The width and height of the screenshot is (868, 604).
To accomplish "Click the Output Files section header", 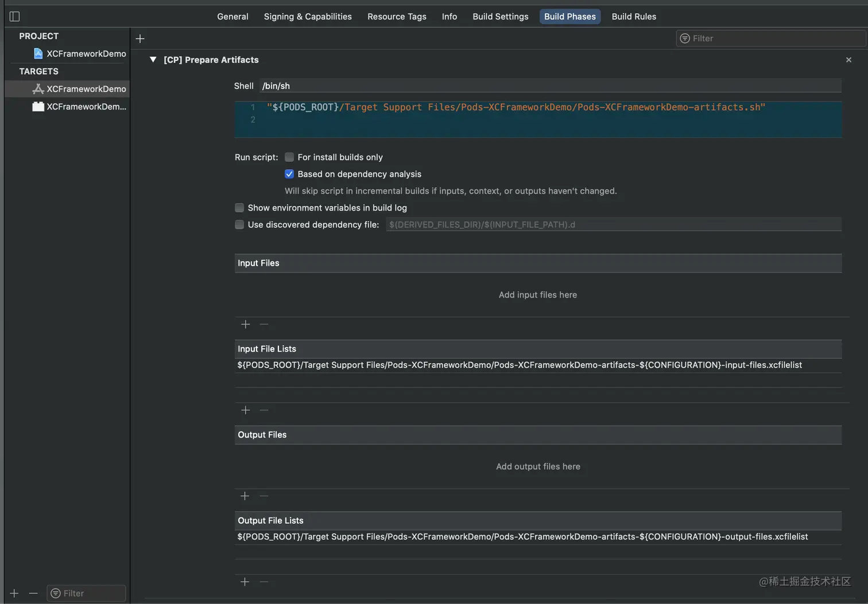I will 538,435.
